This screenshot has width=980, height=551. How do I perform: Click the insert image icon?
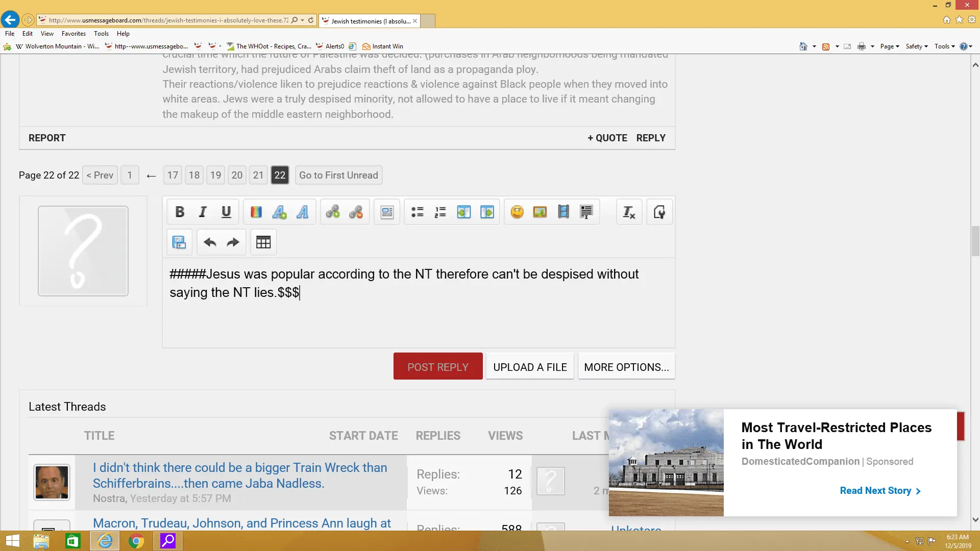click(540, 212)
